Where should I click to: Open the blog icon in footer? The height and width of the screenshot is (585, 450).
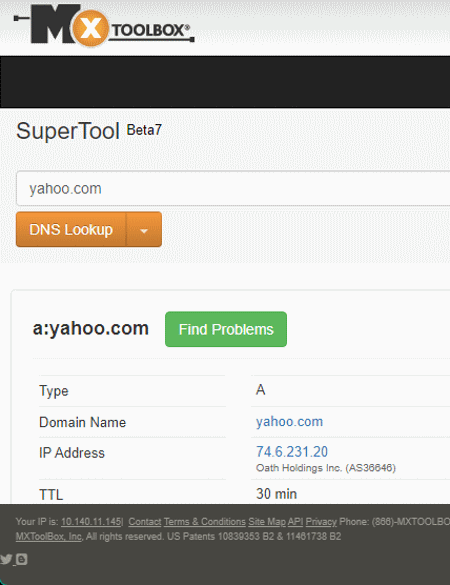(x=22, y=559)
